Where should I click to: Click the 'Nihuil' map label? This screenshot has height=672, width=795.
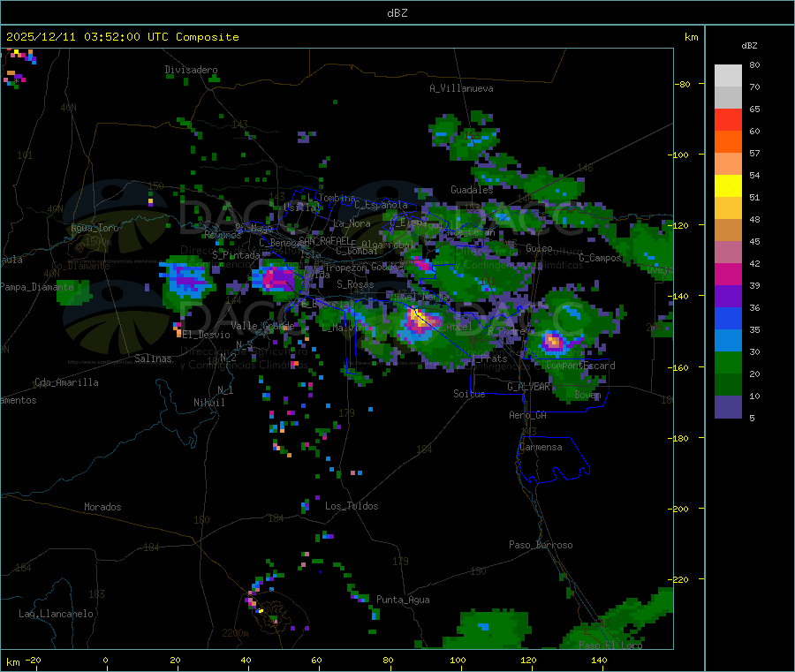click(x=209, y=403)
